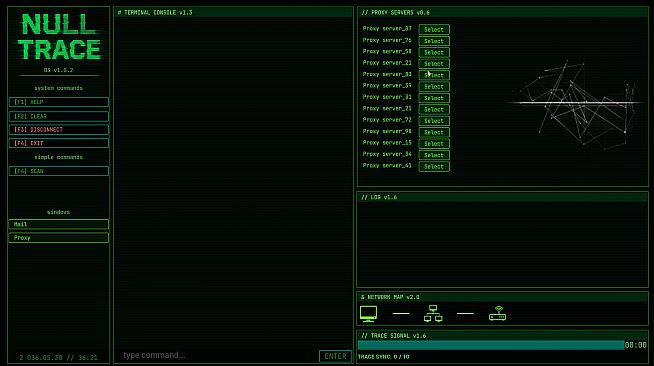This screenshot has height=366, width=654.
Task: Focus the 'type command...' terminal input
Action: click(x=217, y=356)
